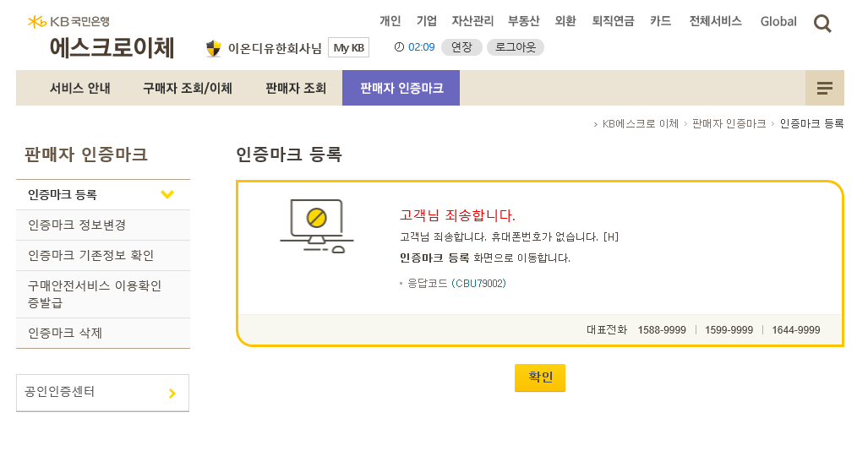Click phone number 1644-9999

point(796,330)
